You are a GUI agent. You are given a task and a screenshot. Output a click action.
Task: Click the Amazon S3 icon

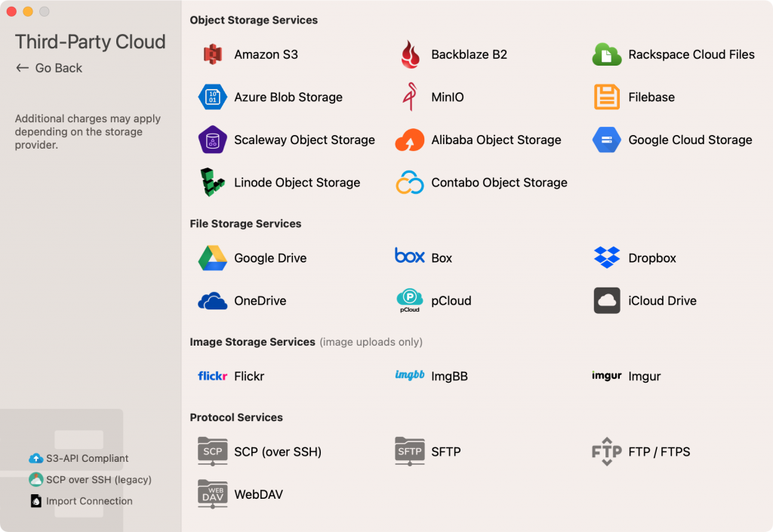point(212,54)
